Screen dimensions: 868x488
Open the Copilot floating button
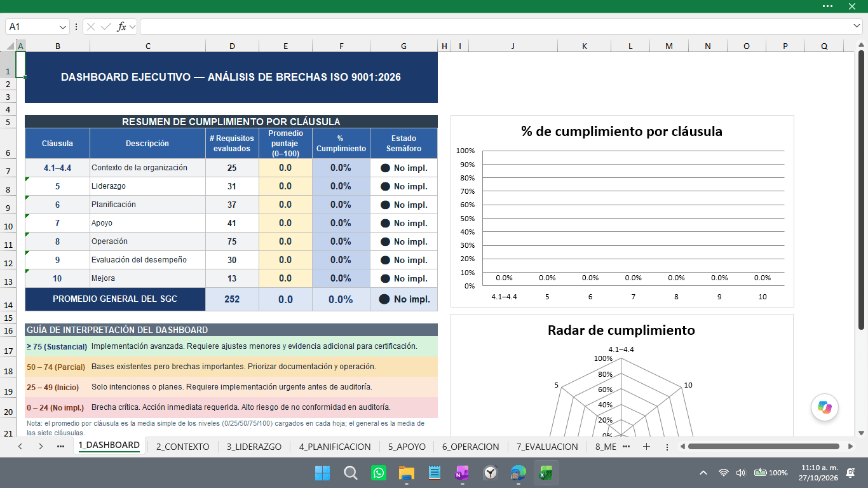tap(825, 407)
